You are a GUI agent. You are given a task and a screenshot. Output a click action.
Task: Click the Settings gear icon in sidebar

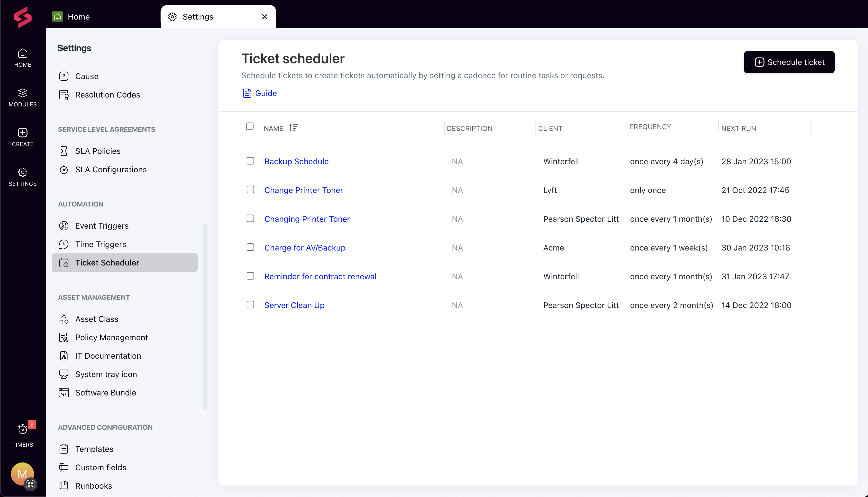tap(22, 173)
